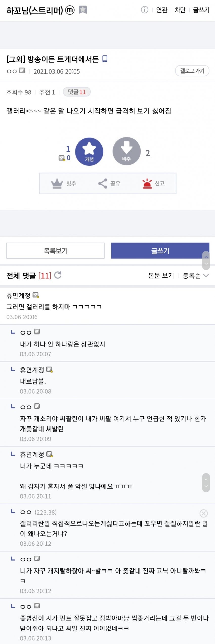Toggle 본문 보기 view

click(x=161, y=276)
